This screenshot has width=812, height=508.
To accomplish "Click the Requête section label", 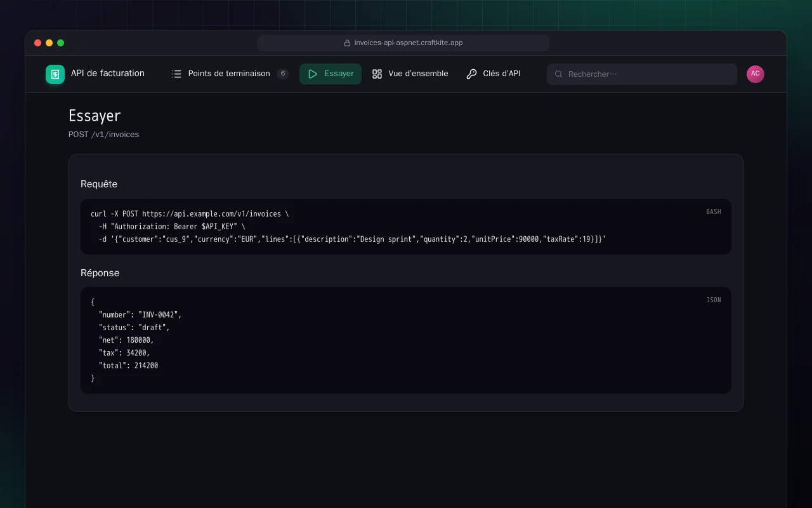I will pyautogui.click(x=99, y=184).
